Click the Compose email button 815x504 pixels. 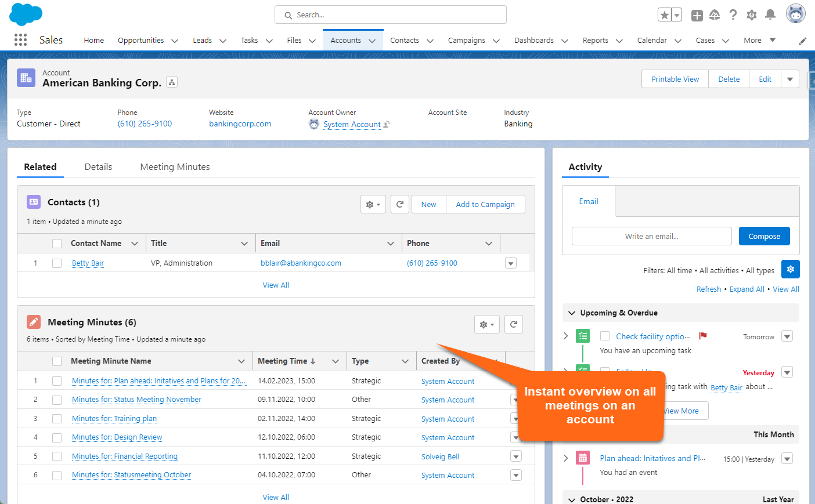point(764,236)
